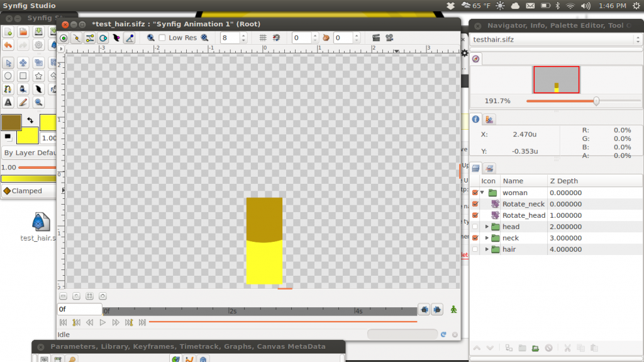Click the past onion skin field
The height and width of the screenshot is (362, 644).
coord(302,38)
